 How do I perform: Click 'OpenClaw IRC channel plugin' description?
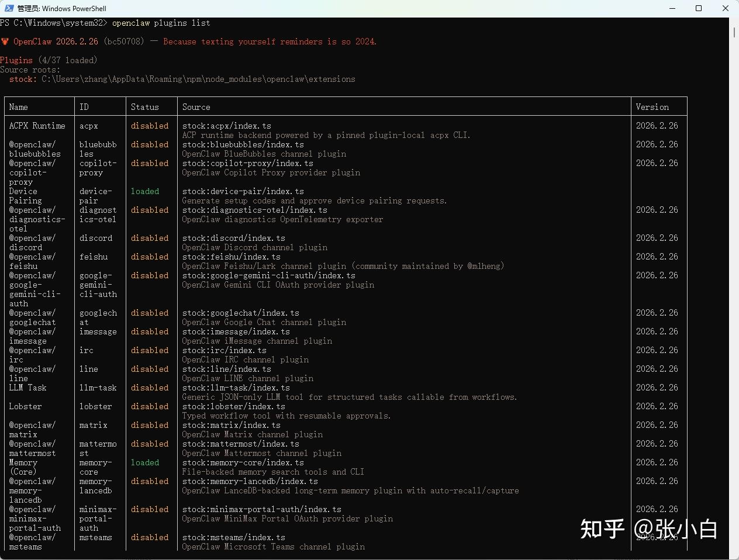246,359
